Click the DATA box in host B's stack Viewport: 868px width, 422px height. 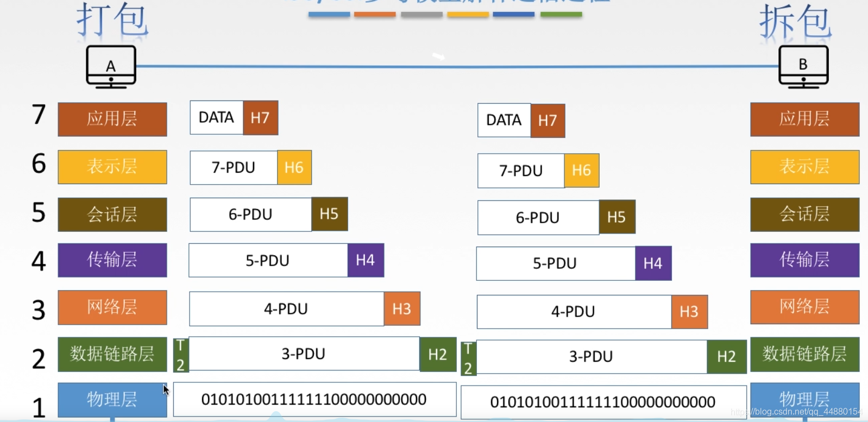(504, 120)
